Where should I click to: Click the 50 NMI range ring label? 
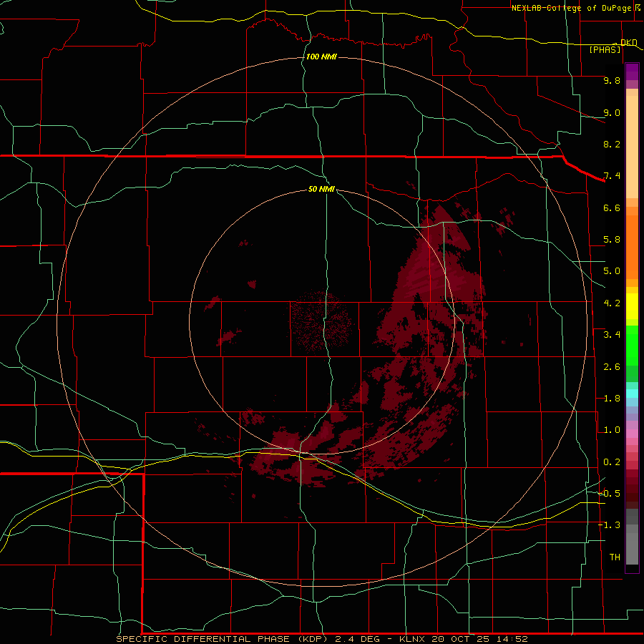pos(321,189)
